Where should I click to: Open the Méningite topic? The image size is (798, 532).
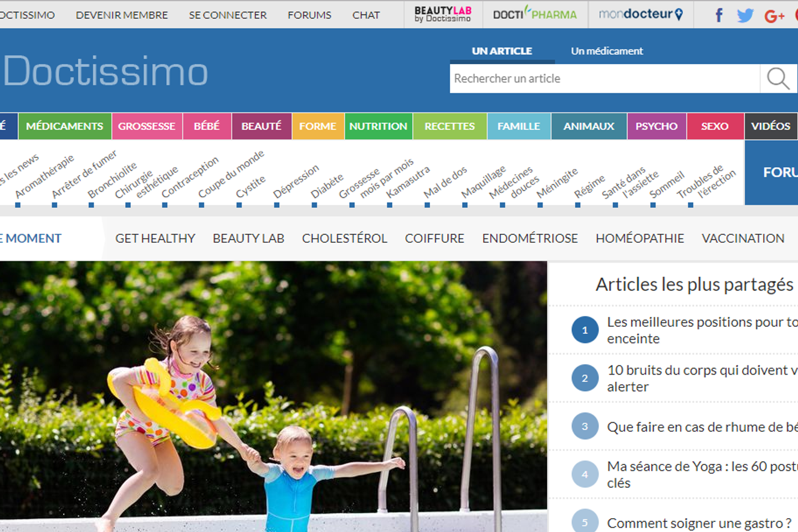[557, 183]
